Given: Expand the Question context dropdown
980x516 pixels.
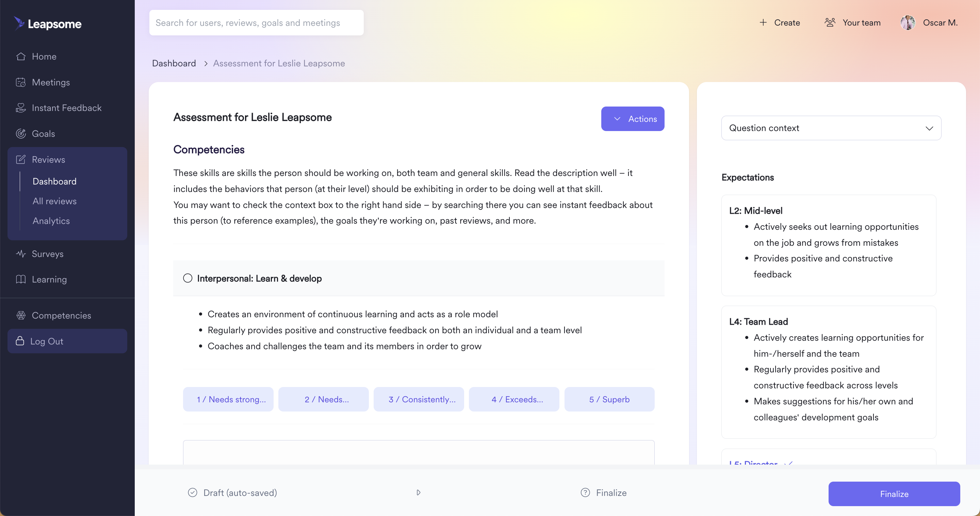Looking at the screenshot, I should [831, 128].
